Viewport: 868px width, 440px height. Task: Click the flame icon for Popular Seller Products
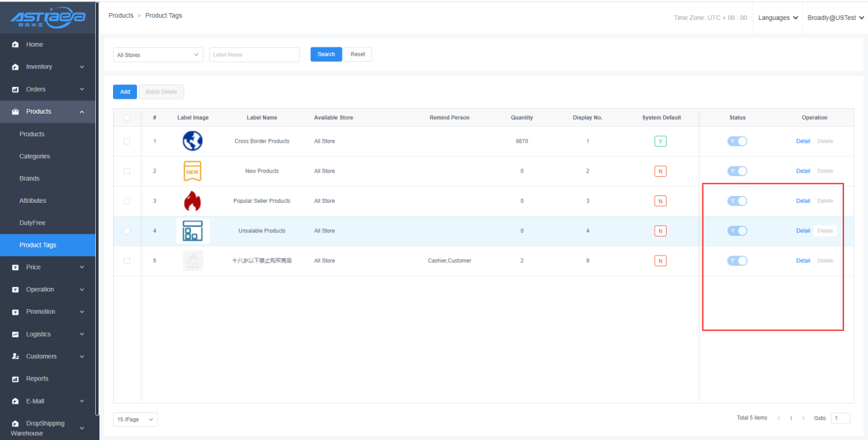(193, 201)
